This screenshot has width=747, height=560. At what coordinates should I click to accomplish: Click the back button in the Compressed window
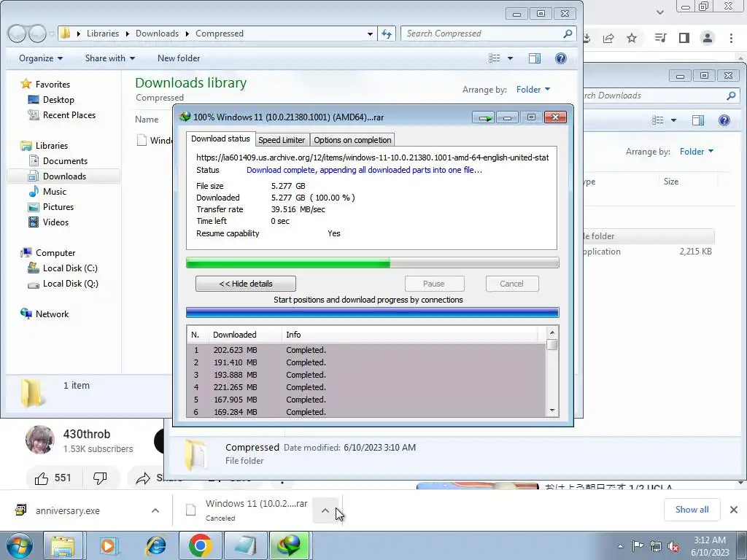click(18, 34)
